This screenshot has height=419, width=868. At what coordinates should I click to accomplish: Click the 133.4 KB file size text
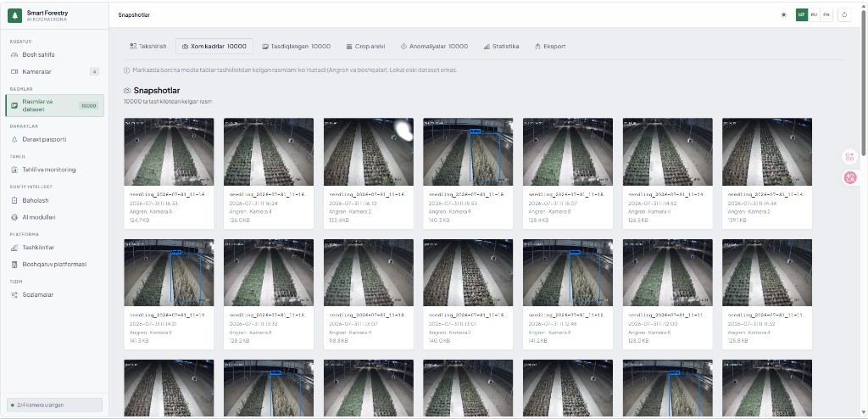[x=339, y=221]
